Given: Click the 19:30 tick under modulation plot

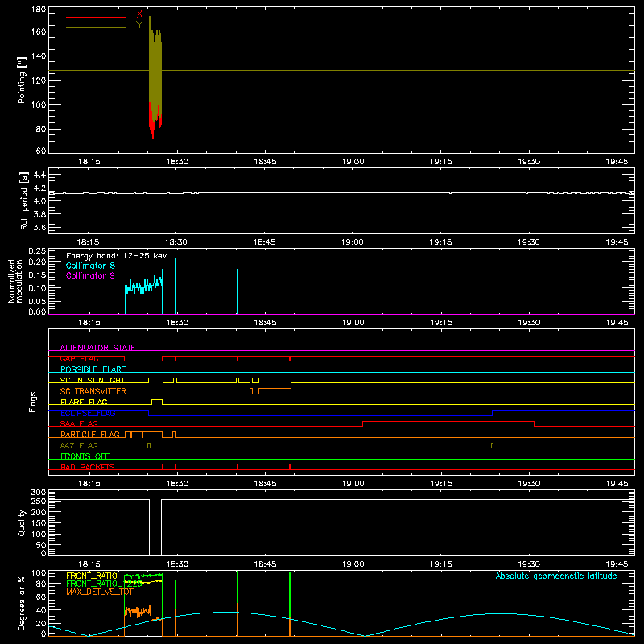Looking at the screenshot, I should coord(529,323).
